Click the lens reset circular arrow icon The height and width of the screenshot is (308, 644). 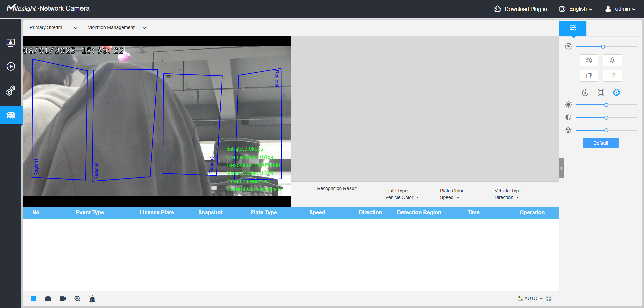click(585, 93)
